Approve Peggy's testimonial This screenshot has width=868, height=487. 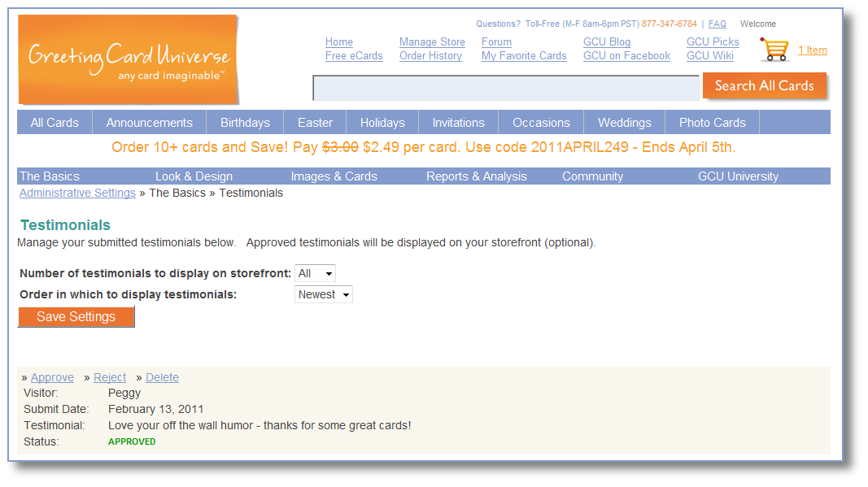(52, 377)
